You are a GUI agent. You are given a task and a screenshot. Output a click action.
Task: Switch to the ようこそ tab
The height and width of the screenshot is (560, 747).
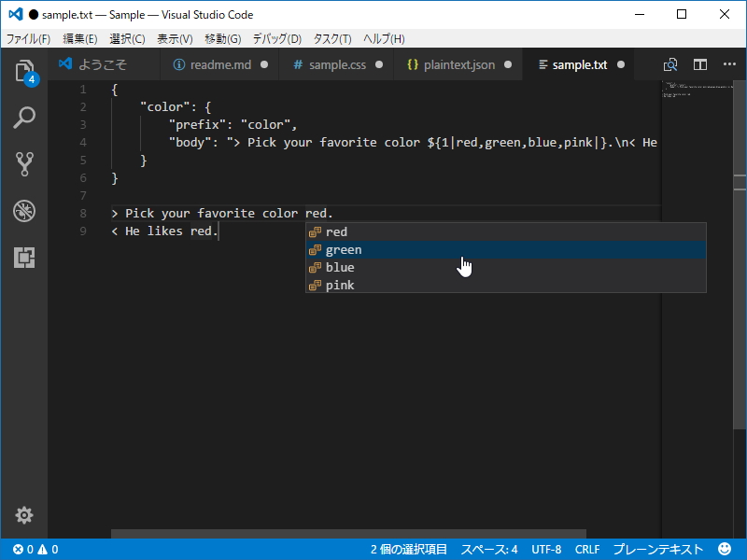(104, 64)
